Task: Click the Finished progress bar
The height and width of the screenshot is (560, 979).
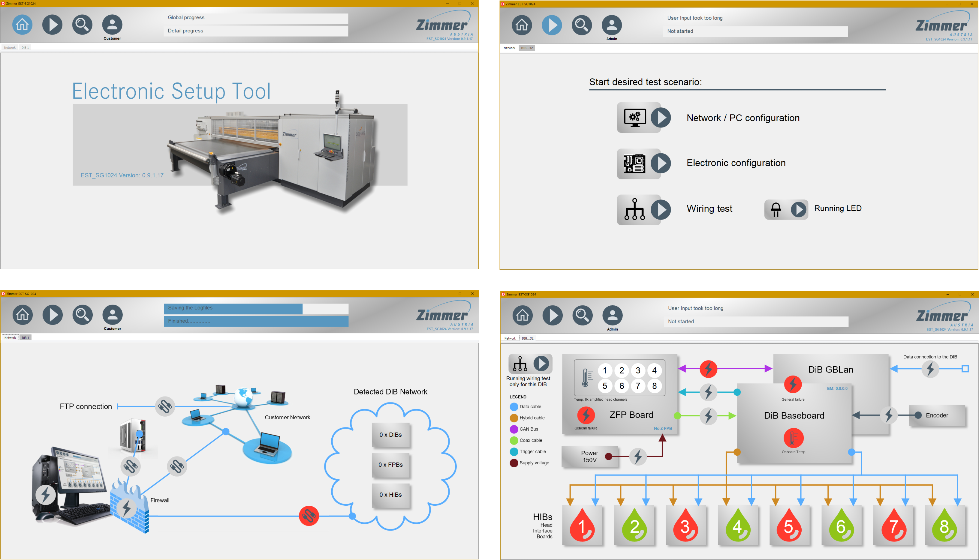Action: tap(256, 321)
